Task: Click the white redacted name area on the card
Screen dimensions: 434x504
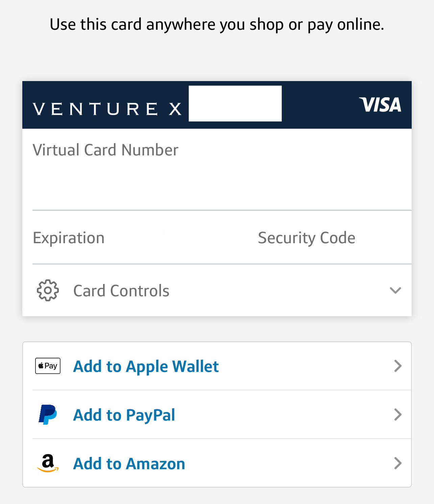Action: click(236, 103)
